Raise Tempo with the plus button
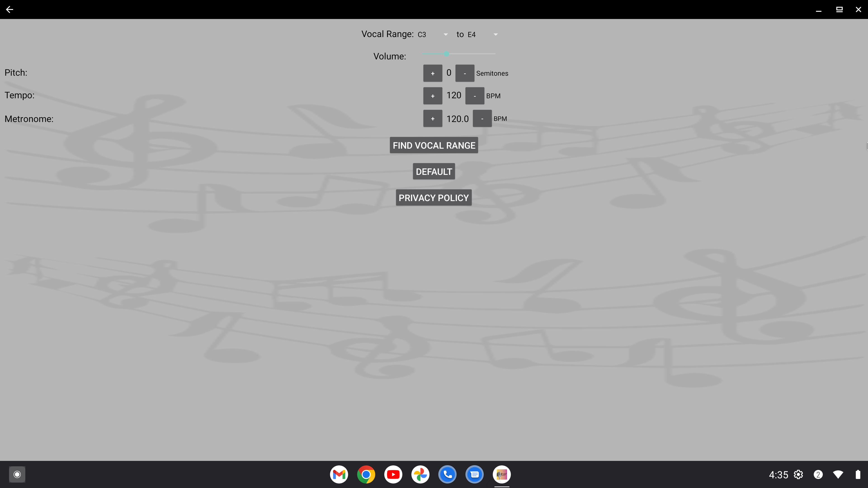Image resolution: width=868 pixels, height=488 pixels. point(433,96)
